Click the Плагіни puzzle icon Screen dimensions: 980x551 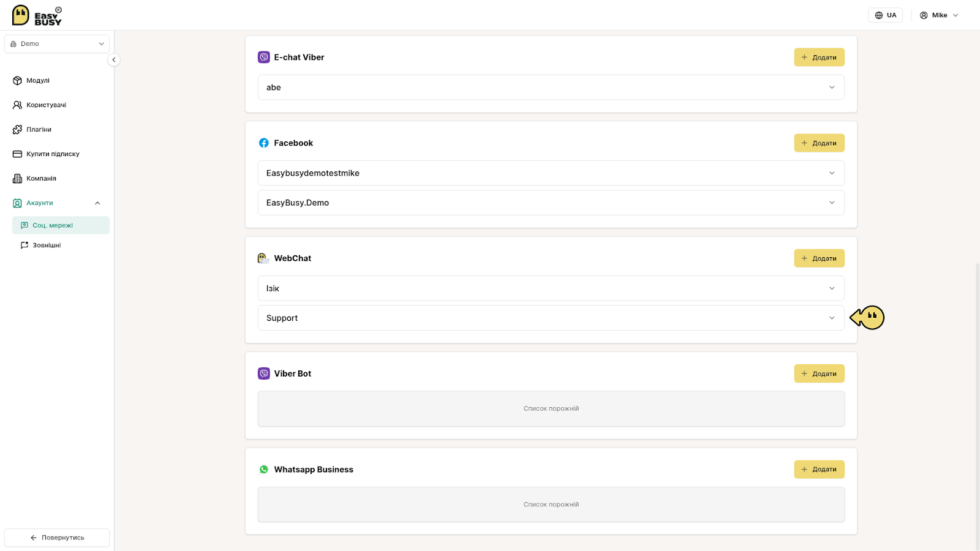click(x=17, y=130)
